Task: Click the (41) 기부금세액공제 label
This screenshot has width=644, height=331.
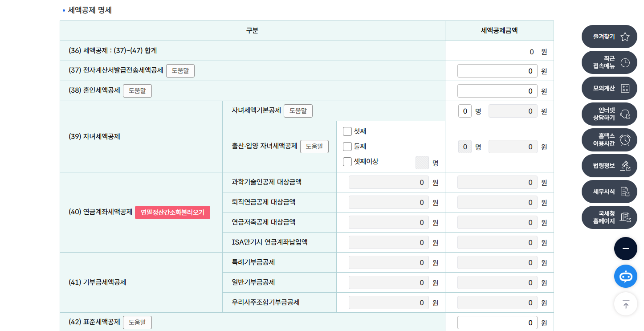Action: pos(98,282)
